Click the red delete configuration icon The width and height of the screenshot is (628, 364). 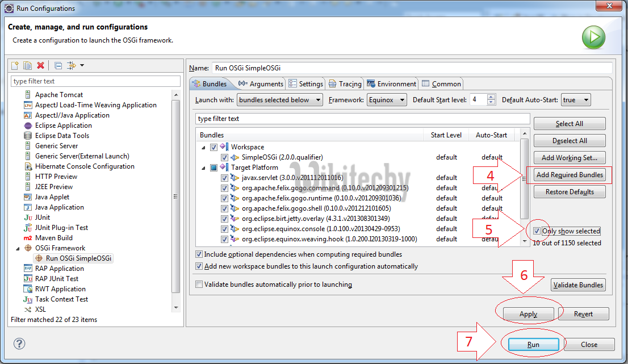click(40, 66)
